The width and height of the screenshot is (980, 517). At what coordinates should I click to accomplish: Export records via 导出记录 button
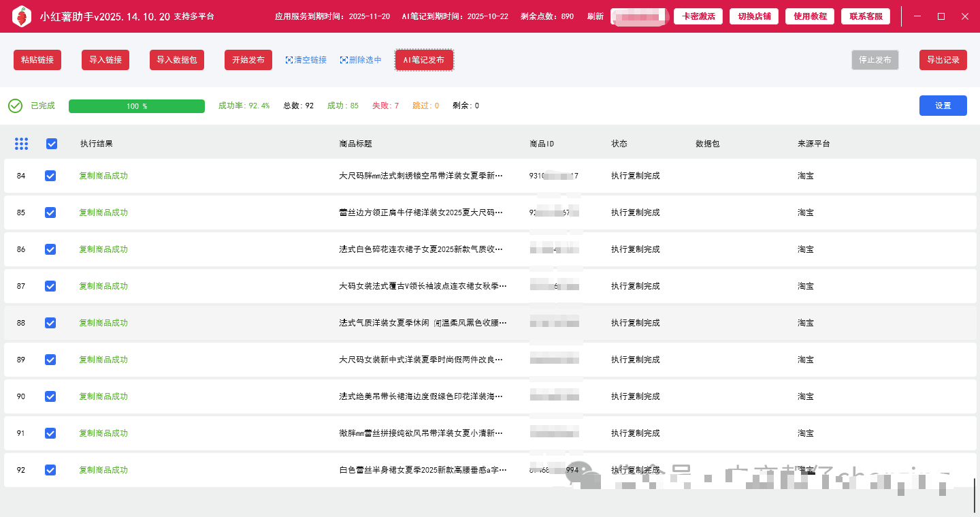pyautogui.click(x=943, y=60)
